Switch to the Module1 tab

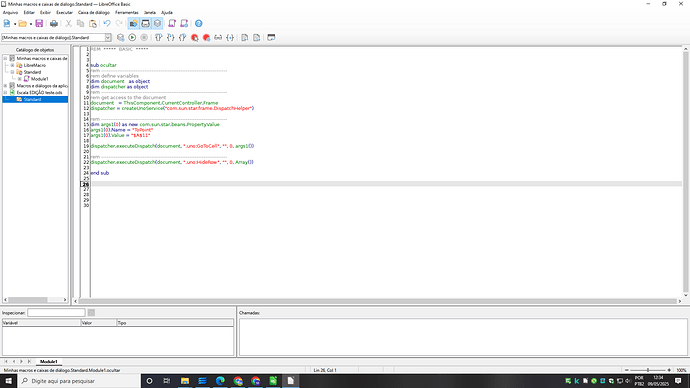[x=48, y=362]
